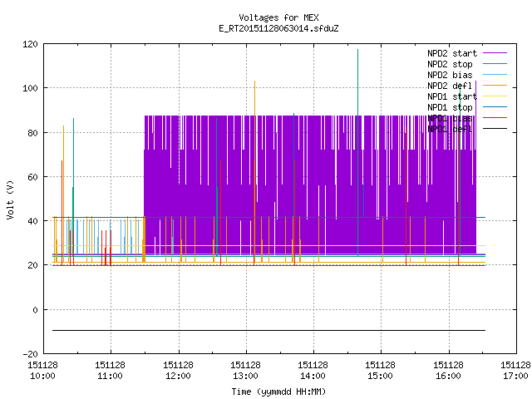Select the 'NPD2 defl' legend label

(450, 86)
